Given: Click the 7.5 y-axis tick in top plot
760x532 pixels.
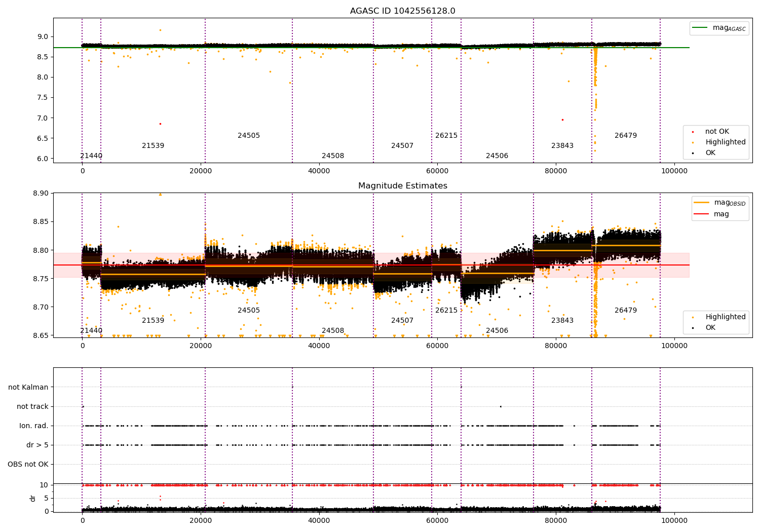Looking at the screenshot, I should (43, 98).
